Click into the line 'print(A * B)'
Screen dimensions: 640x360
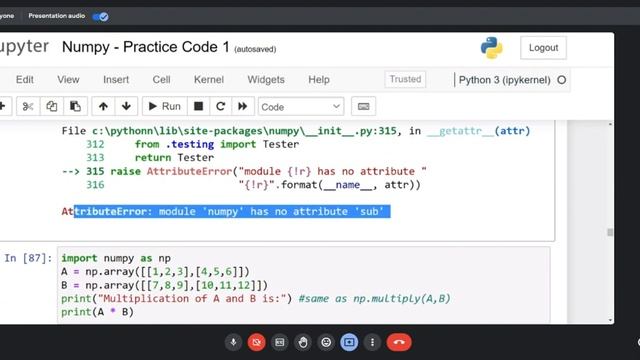pos(97,312)
